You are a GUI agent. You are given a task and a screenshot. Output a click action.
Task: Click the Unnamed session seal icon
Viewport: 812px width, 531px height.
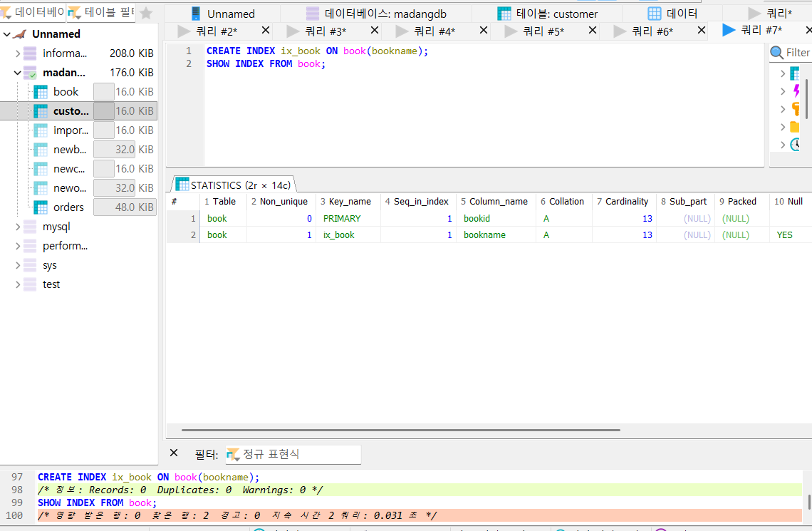20,34
